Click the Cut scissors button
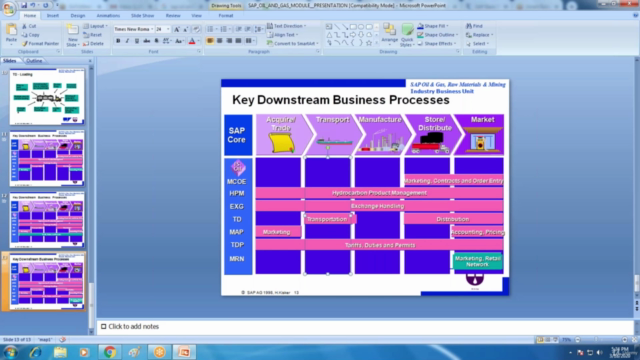The height and width of the screenshot is (360, 640). [x=29, y=26]
